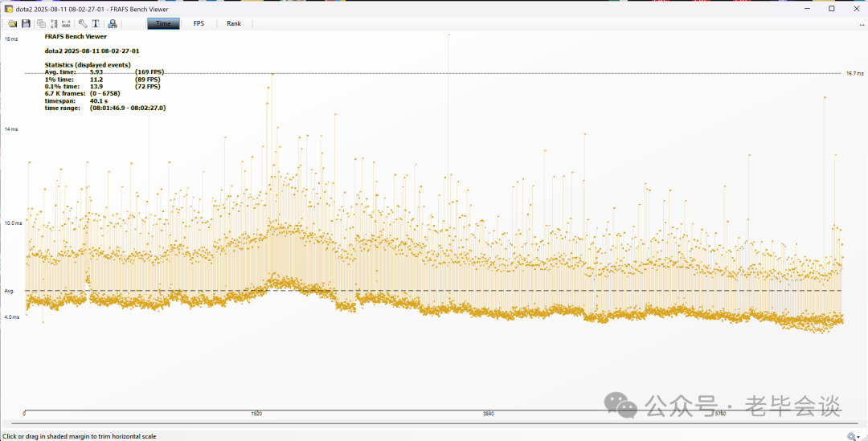Click the '0' frame tick on horizontal axis
The image size is (868, 441).
[x=24, y=414]
